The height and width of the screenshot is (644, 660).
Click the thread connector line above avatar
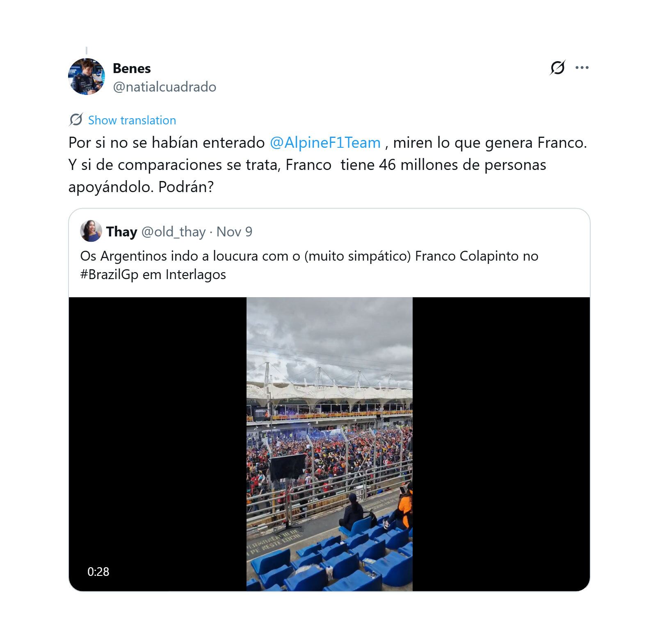pos(86,51)
